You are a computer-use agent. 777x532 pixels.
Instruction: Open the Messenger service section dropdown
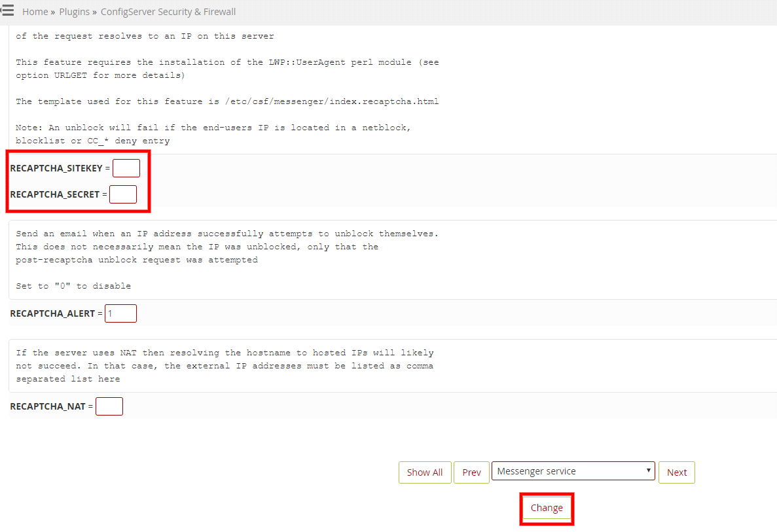(573, 470)
